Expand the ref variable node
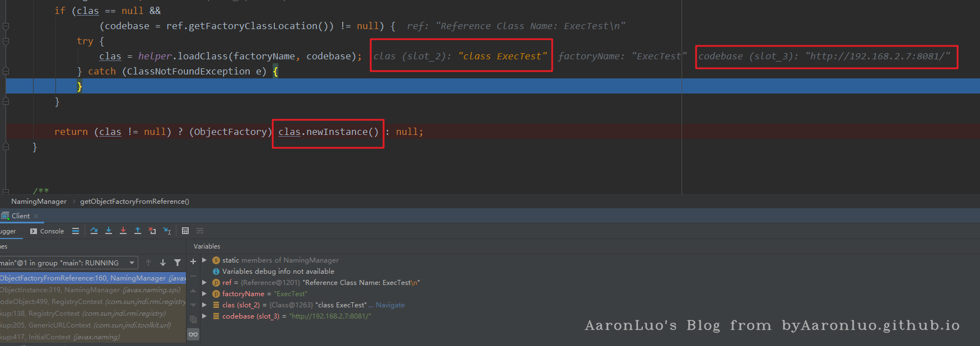The width and height of the screenshot is (980, 346). tap(204, 283)
